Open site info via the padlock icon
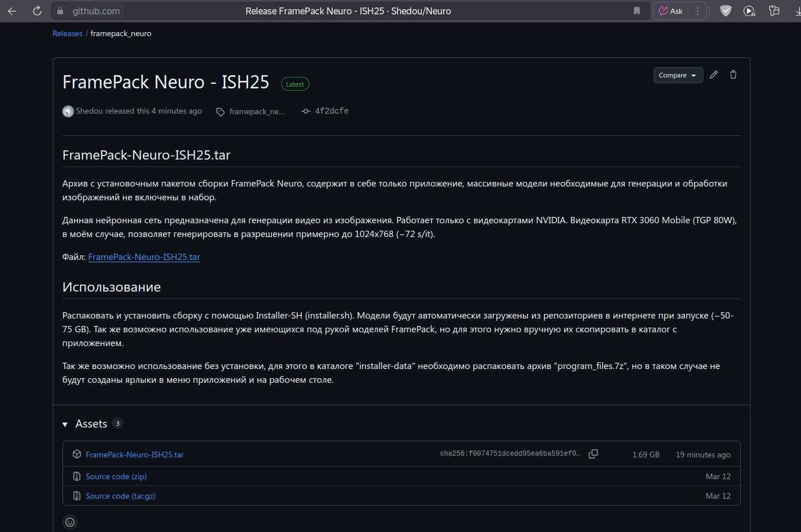 coord(60,11)
